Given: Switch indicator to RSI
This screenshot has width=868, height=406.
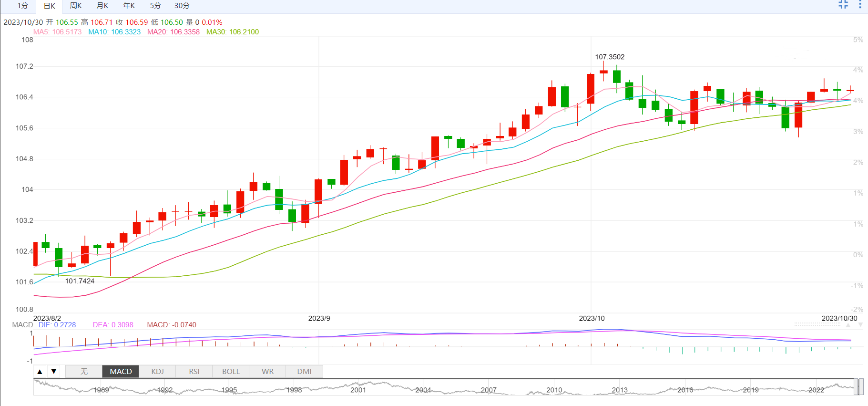Looking at the screenshot, I should (x=194, y=372).
